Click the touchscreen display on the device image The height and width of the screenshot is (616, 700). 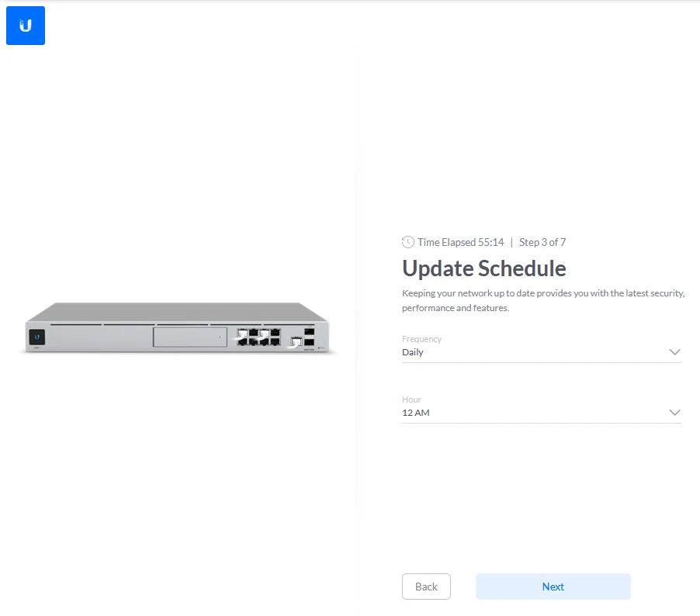coord(36,337)
